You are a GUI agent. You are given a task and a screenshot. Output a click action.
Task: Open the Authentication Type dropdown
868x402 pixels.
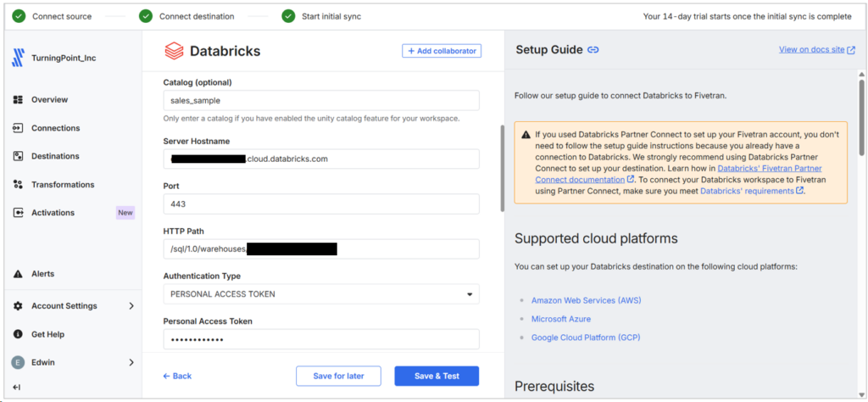pos(321,294)
